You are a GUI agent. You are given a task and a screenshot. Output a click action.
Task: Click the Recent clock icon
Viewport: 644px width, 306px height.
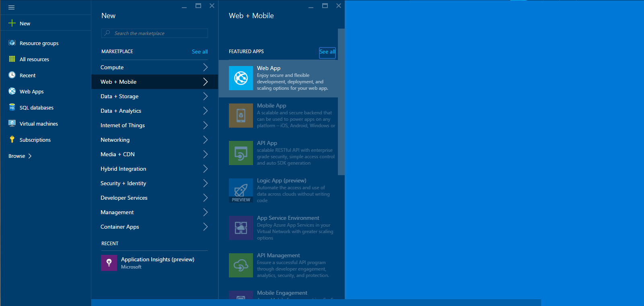point(12,75)
